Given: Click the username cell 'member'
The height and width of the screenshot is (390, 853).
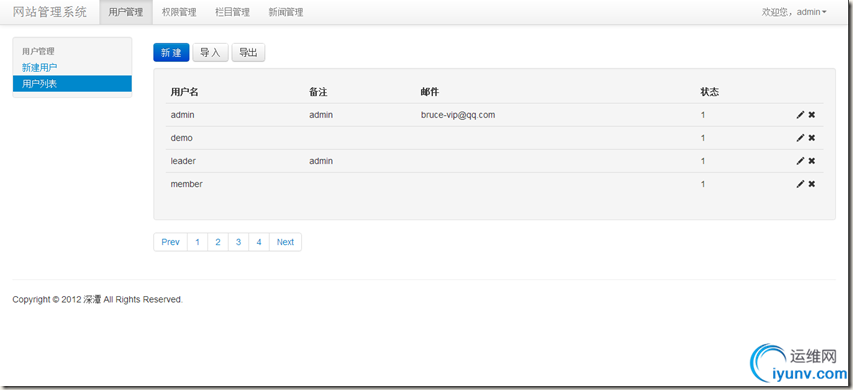Looking at the screenshot, I should point(187,184).
